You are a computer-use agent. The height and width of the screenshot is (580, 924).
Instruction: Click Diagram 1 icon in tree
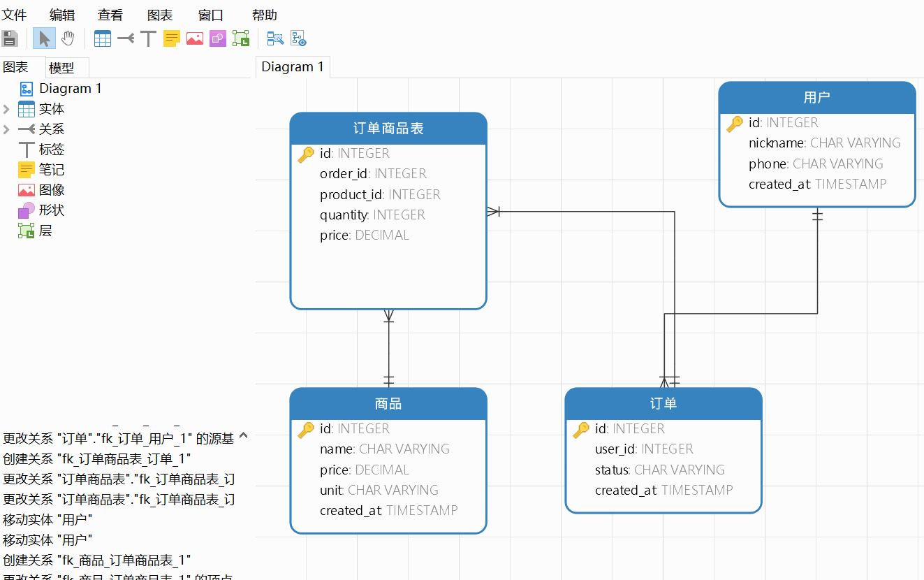pos(27,89)
